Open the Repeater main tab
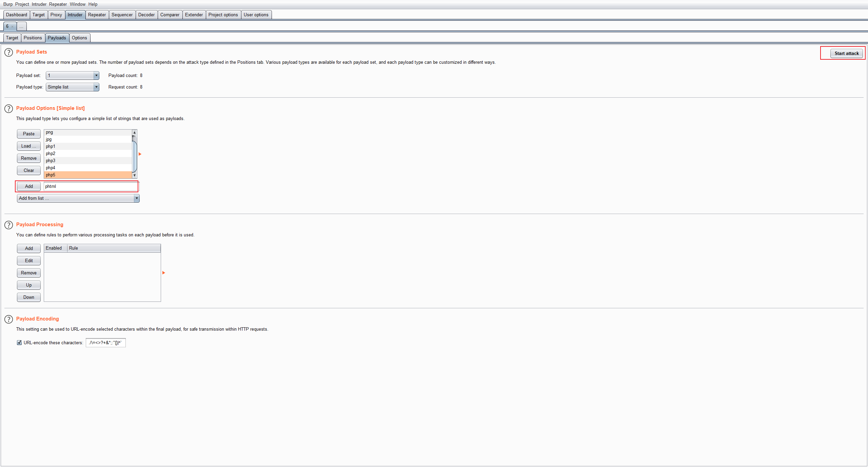 click(97, 15)
